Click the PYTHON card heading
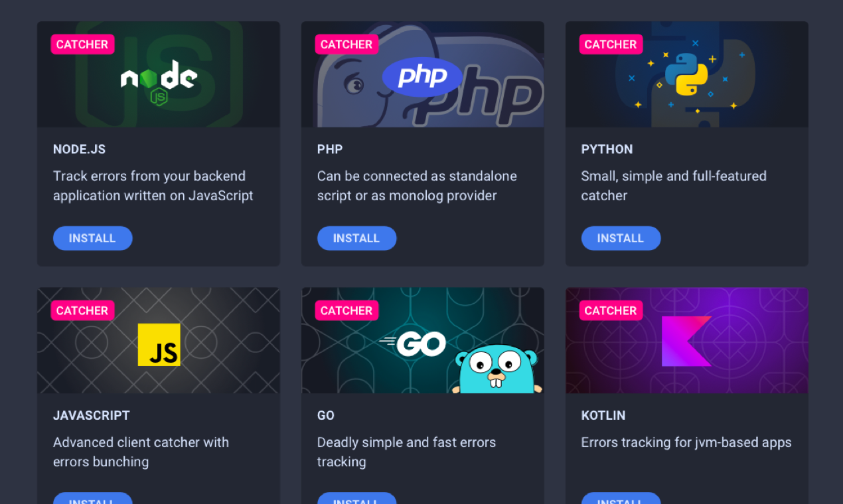The height and width of the screenshot is (504, 843). click(x=607, y=149)
